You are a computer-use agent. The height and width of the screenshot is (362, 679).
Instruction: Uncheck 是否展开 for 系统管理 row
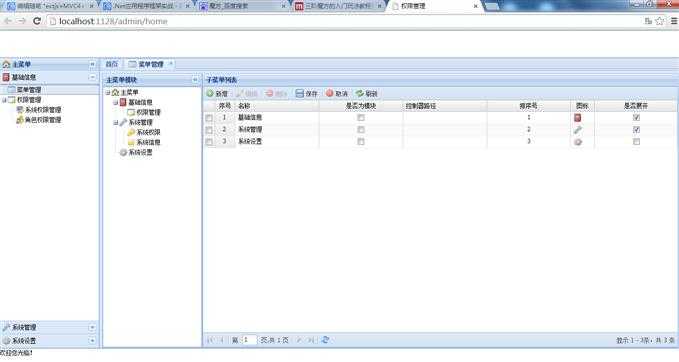636,129
